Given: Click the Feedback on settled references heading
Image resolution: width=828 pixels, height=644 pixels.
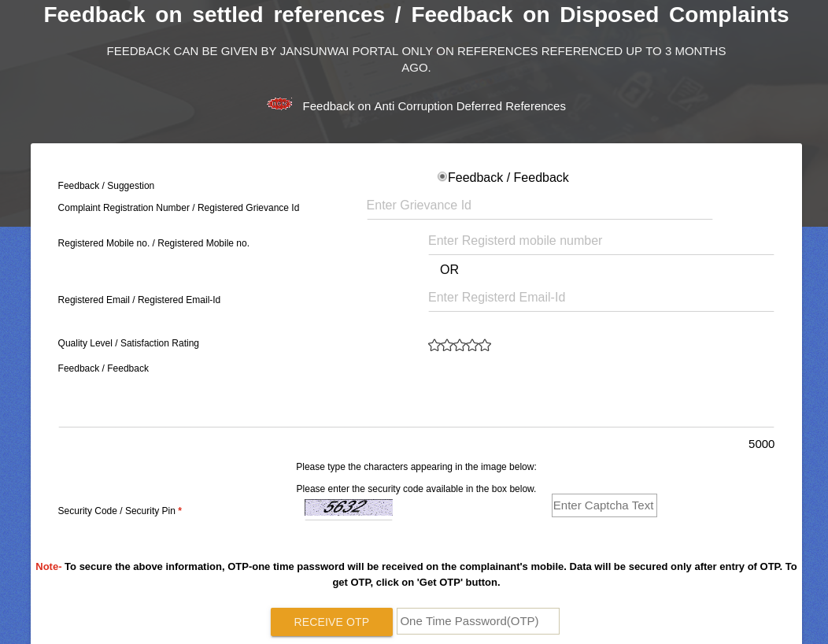Looking at the screenshot, I should (416, 14).
